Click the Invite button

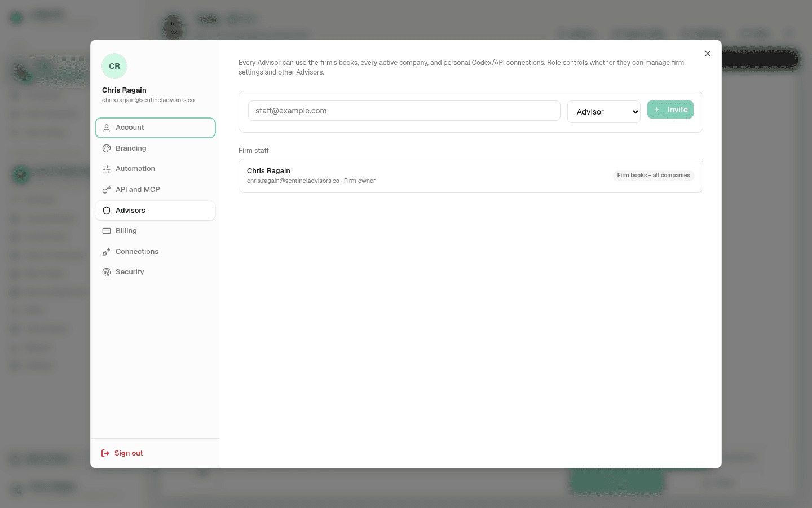(x=670, y=110)
